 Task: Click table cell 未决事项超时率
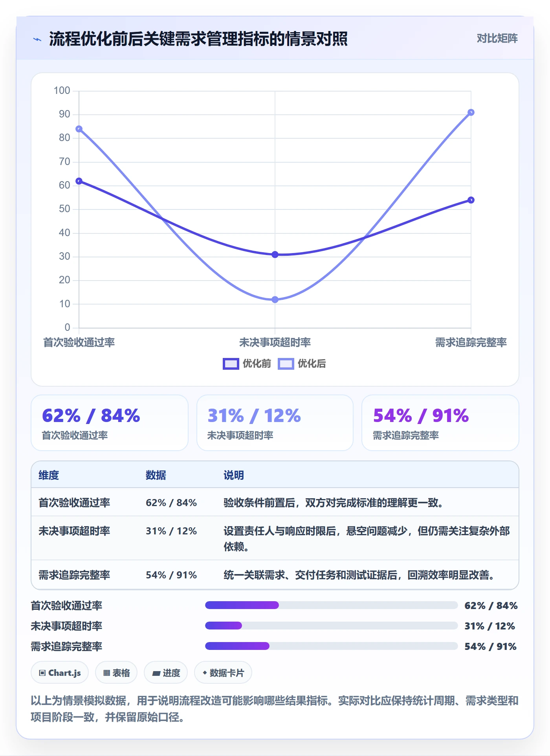point(74,531)
